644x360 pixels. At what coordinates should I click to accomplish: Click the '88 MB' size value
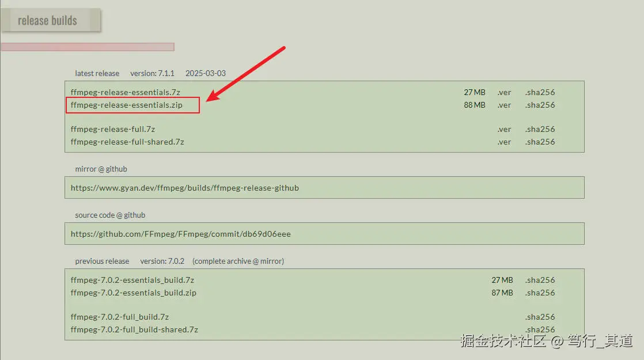coord(475,105)
